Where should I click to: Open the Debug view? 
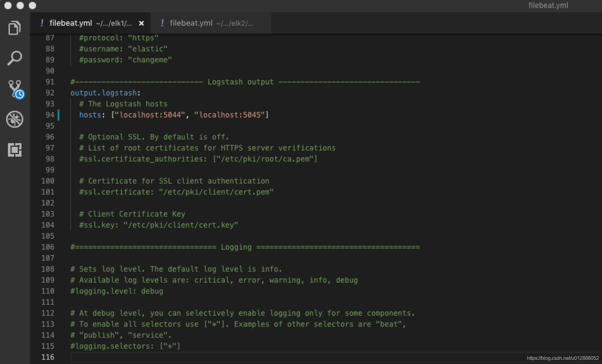click(x=14, y=119)
